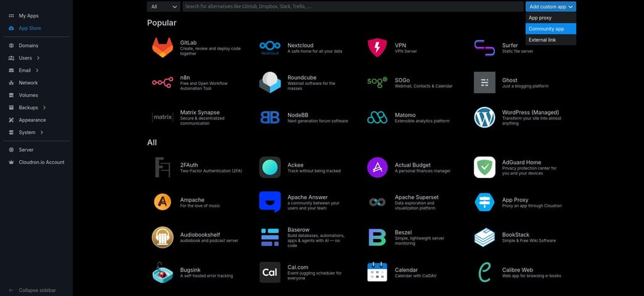Viewport: 644px width, 296px height.
Task: Select the Nextcloud logo icon
Action: pos(270,48)
